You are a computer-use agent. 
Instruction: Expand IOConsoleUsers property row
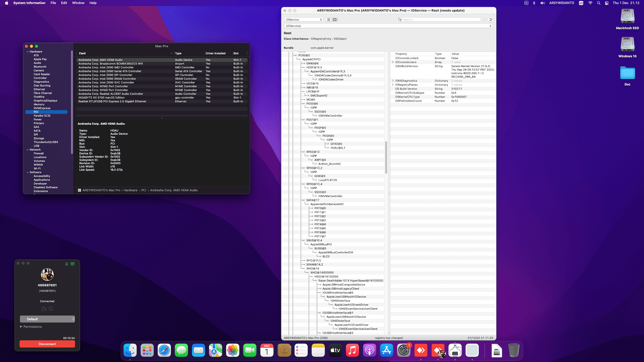coord(393,62)
